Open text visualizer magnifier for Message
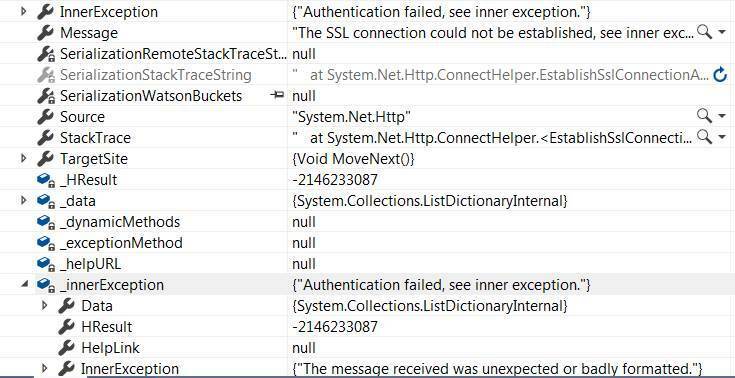The height and width of the screenshot is (378, 735). pos(704,32)
